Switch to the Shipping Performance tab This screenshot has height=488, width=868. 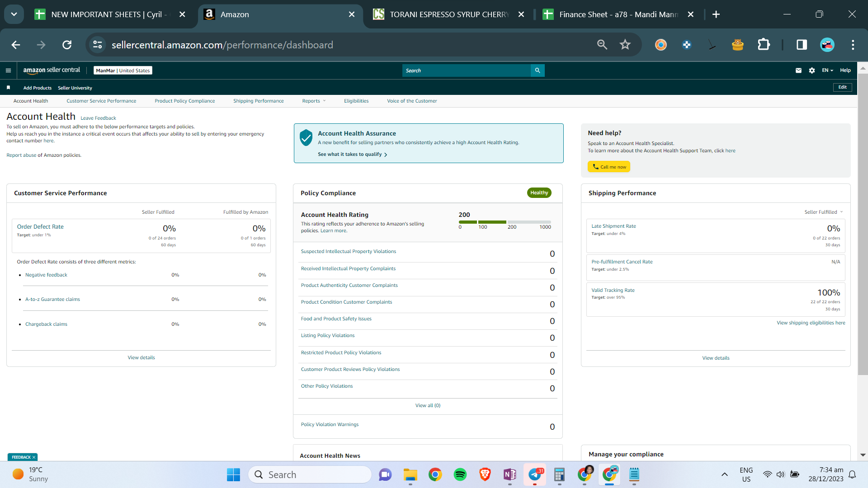(x=259, y=101)
